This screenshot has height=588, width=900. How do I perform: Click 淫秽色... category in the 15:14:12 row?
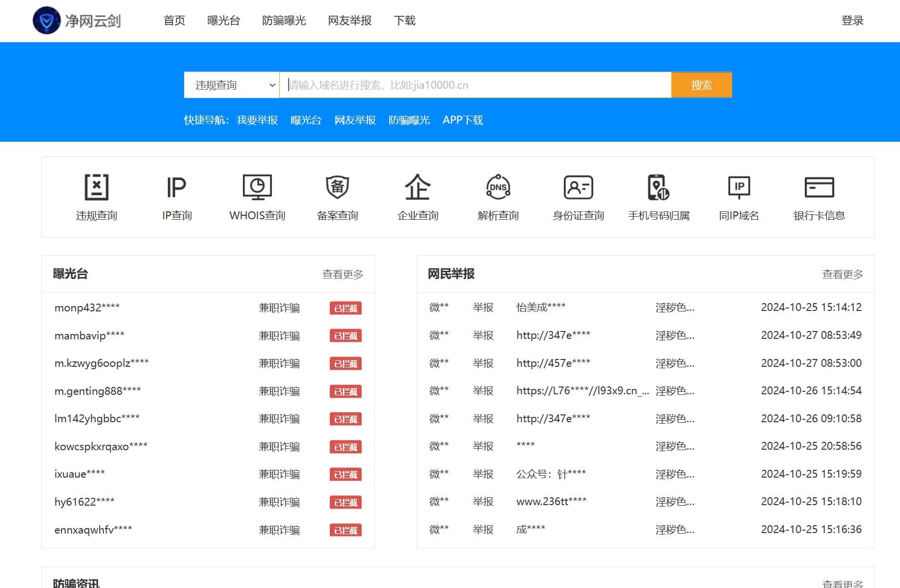[x=675, y=307]
